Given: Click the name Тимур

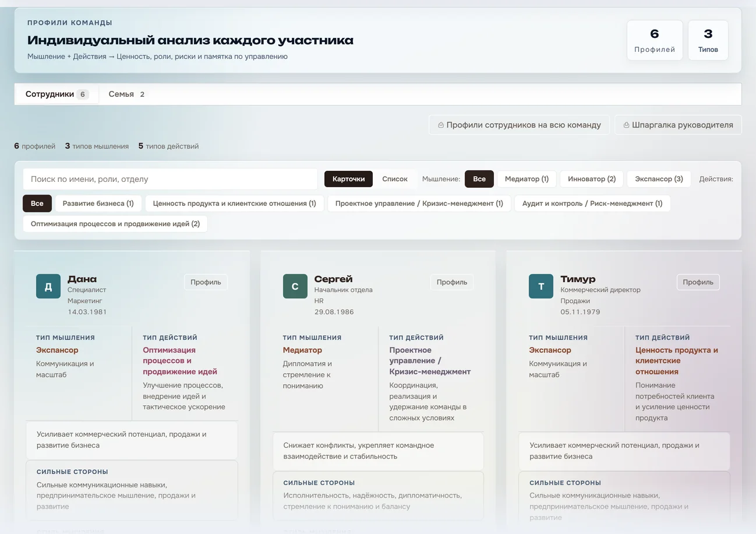Looking at the screenshot, I should pyautogui.click(x=578, y=279).
